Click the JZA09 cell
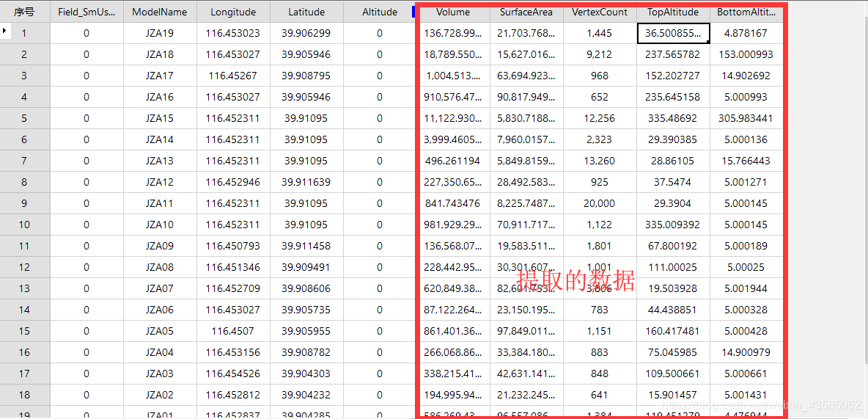The width and height of the screenshot is (868, 419). click(x=159, y=246)
